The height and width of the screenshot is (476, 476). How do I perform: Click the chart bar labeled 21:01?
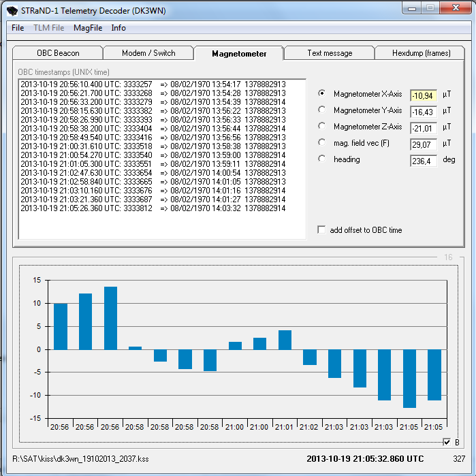(x=285, y=340)
